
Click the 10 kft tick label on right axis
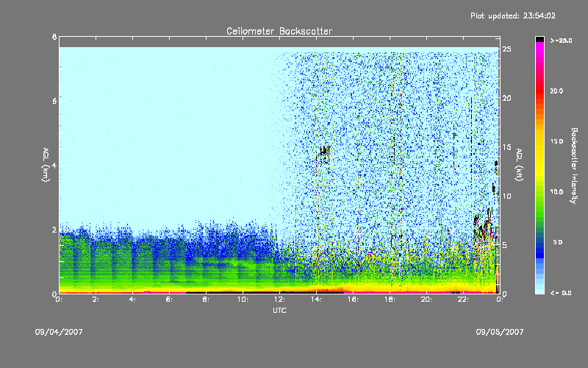[x=506, y=196]
